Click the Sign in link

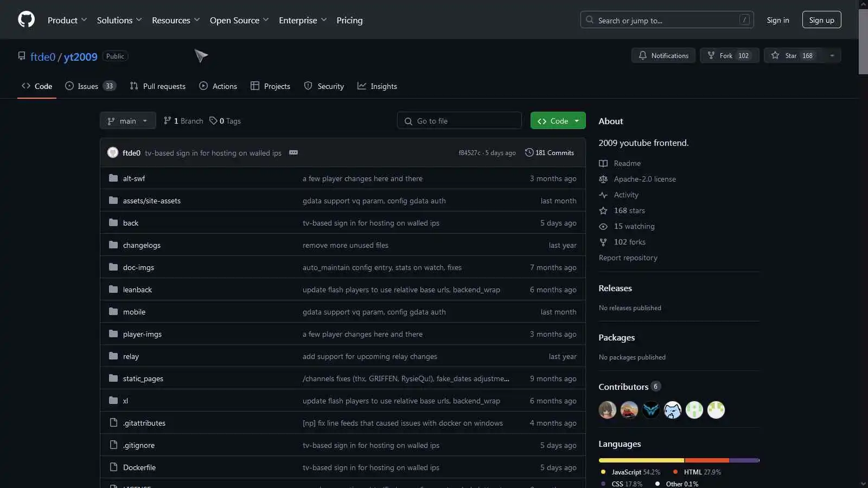click(x=778, y=20)
